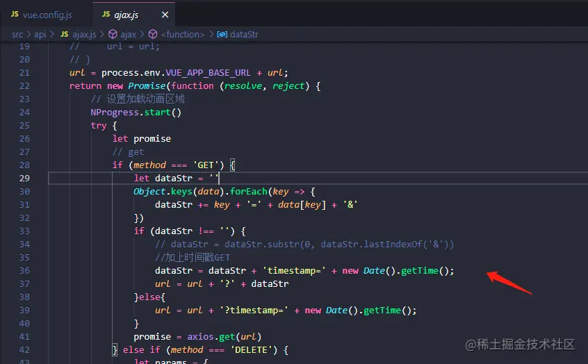Click 'data[key]' on line 31
Screen dimensions: 588x364
pyautogui.click(x=302, y=205)
